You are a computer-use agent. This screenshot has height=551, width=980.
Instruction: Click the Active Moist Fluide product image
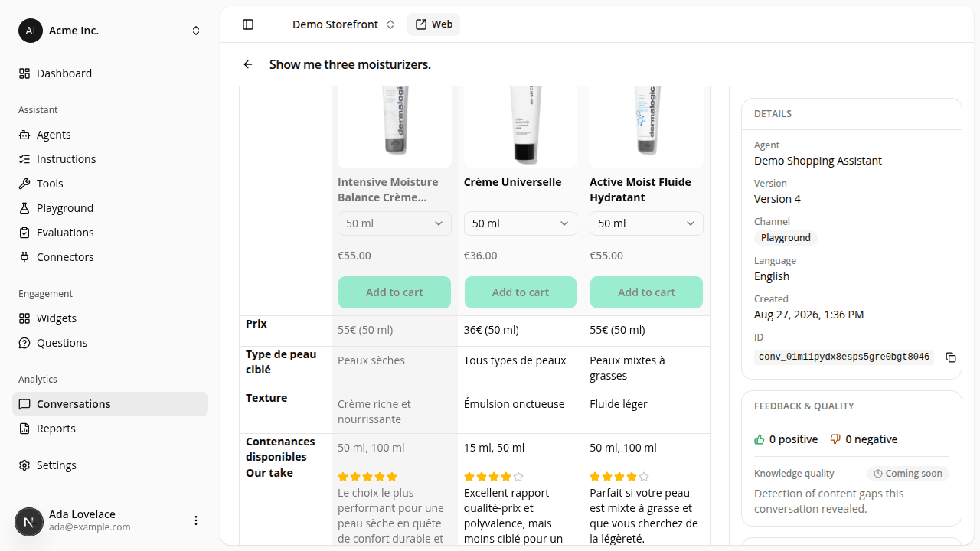(646, 126)
